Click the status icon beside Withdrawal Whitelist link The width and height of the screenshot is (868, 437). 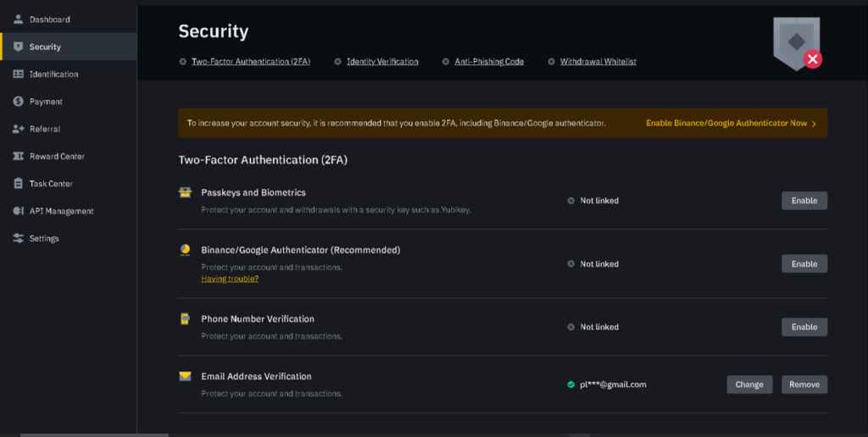click(551, 62)
